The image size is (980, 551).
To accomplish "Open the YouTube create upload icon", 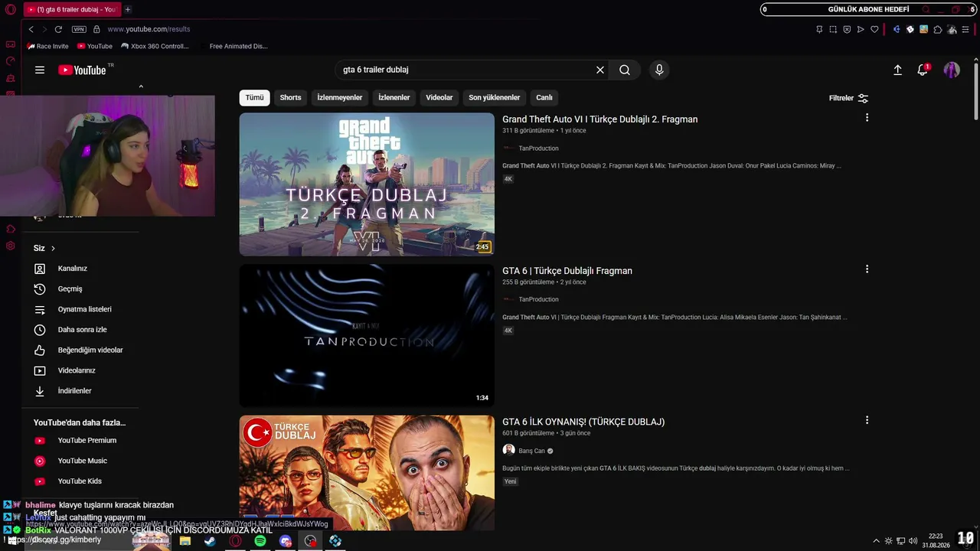I will pyautogui.click(x=898, y=70).
